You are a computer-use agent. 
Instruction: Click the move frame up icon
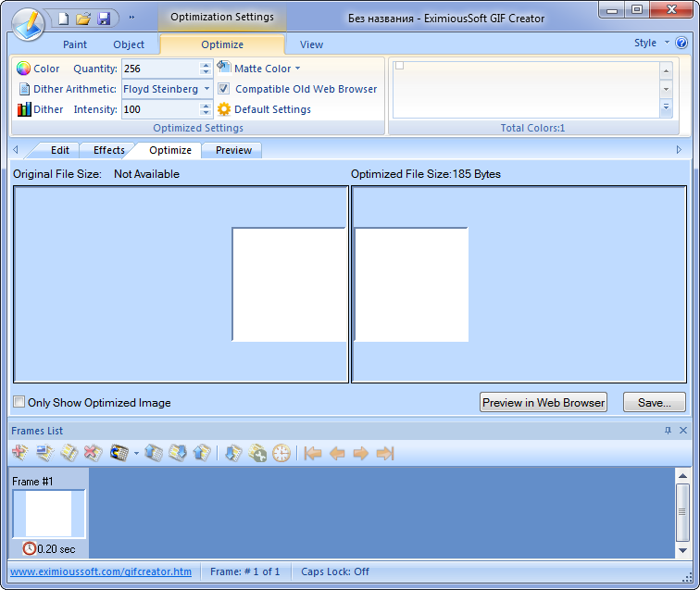[154, 453]
